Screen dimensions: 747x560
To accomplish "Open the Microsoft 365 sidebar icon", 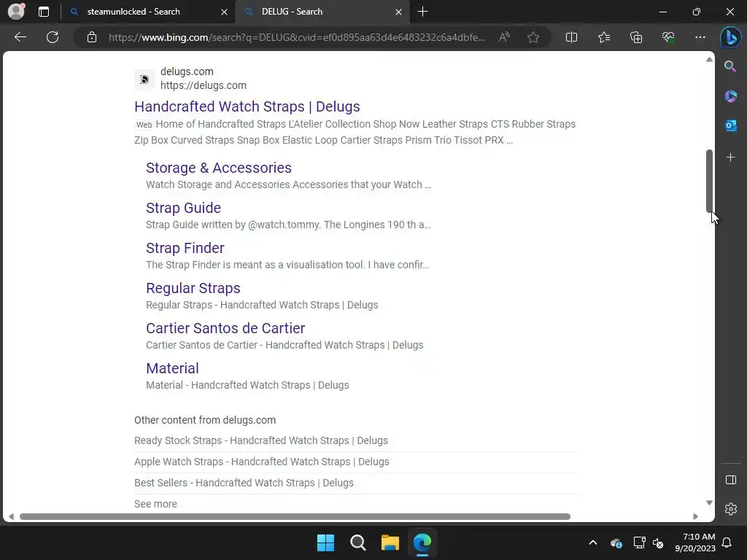I will (x=730, y=96).
